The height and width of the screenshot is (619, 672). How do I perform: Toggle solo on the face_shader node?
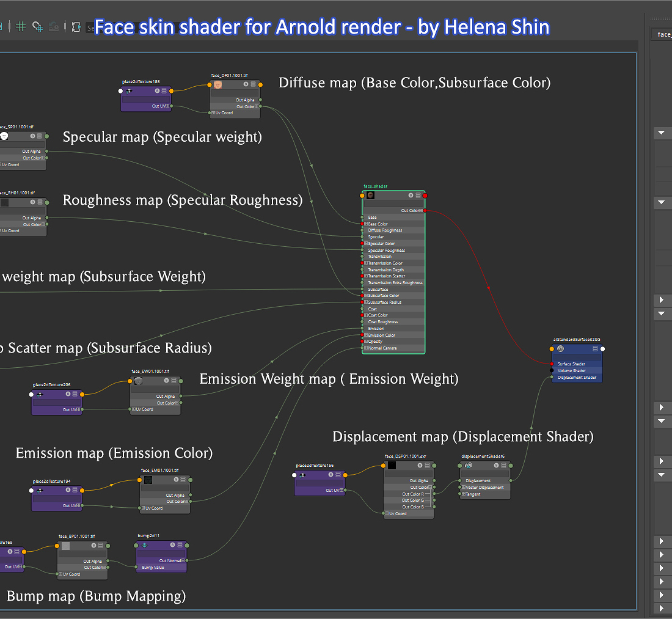coord(411,196)
